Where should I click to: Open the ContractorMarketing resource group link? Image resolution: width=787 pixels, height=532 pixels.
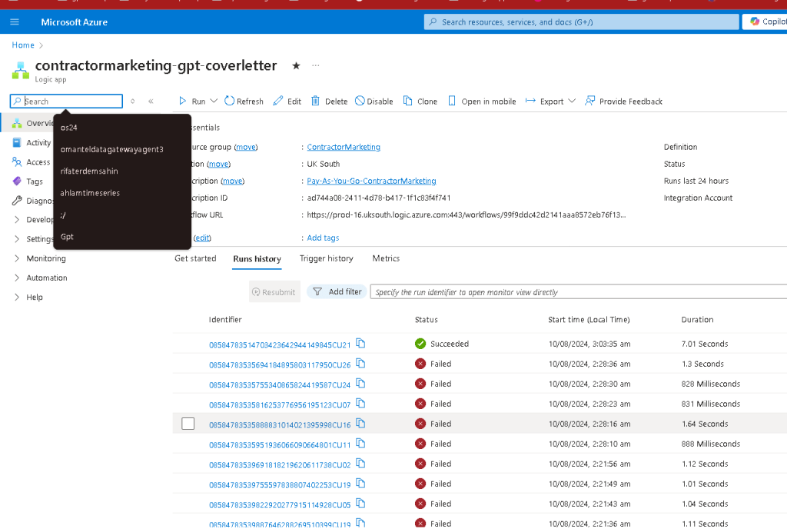[x=344, y=147]
